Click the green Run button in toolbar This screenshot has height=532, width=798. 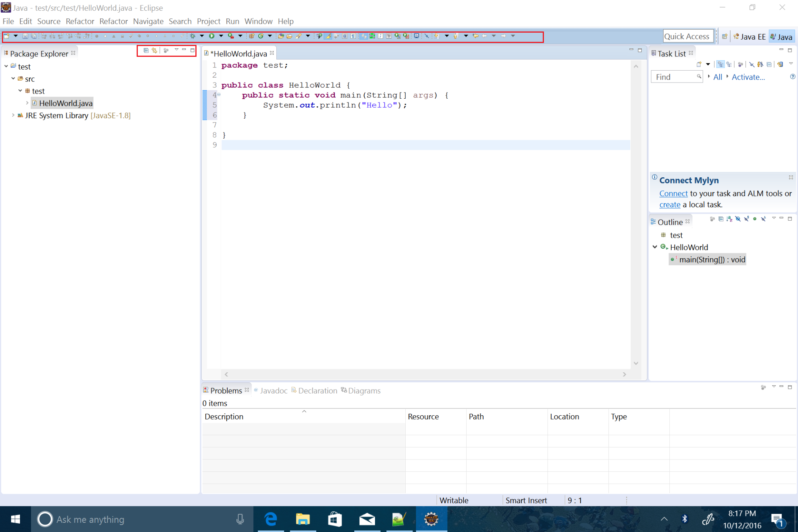(x=211, y=36)
